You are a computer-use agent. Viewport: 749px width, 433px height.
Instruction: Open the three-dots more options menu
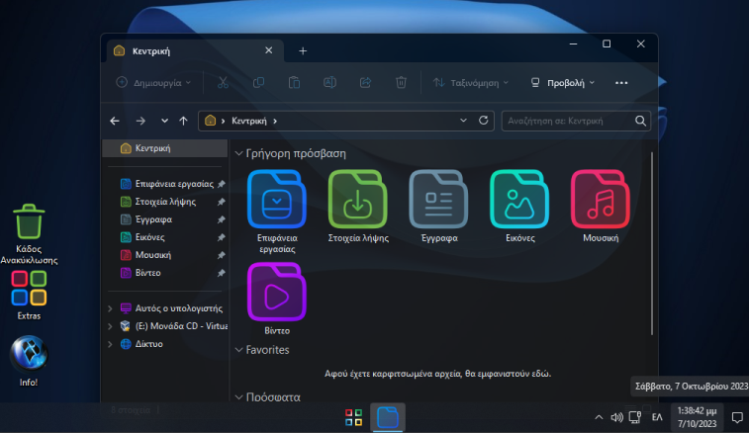tap(621, 83)
